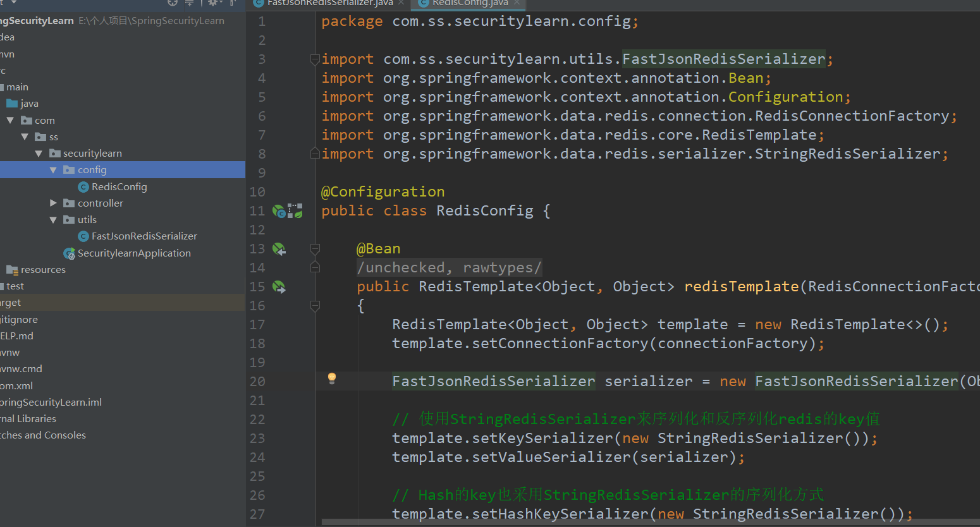The height and width of the screenshot is (527, 980).
Task: Select the pom.xml file row
Action: pyautogui.click(x=123, y=386)
